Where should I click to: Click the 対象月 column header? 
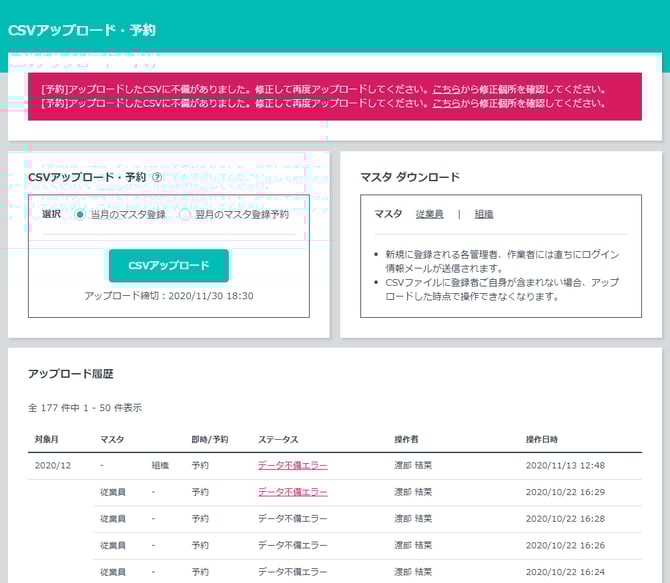coord(47,439)
